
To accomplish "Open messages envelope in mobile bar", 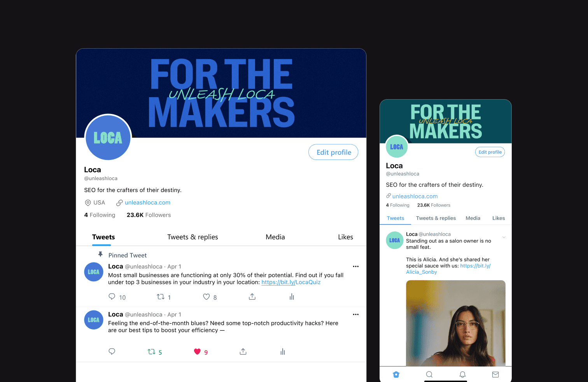I will point(495,374).
